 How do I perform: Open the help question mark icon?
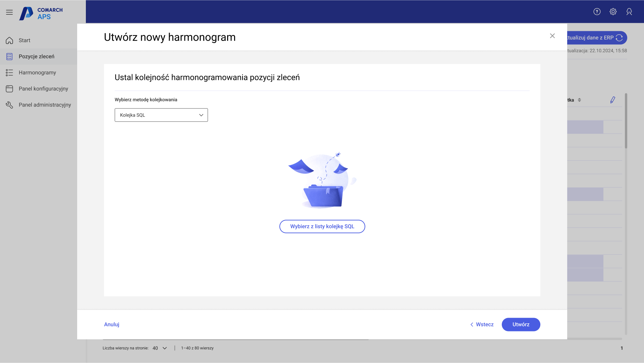pyautogui.click(x=597, y=12)
